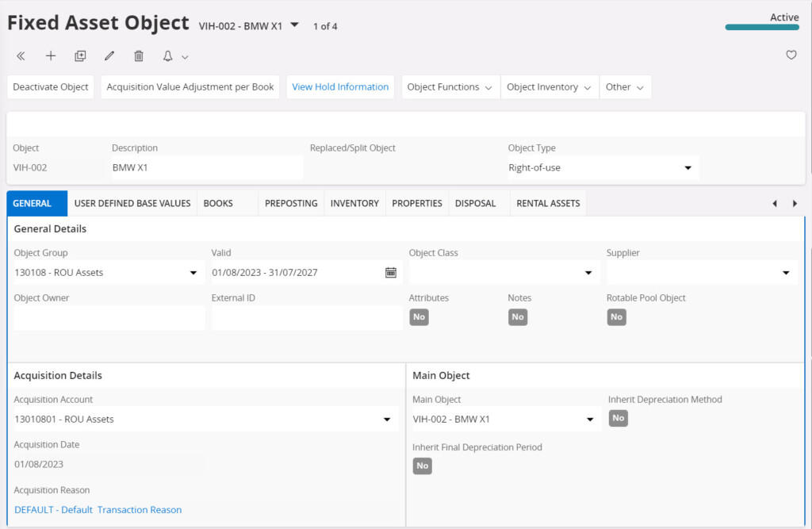Click the pencil edit icon
This screenshot has height=529, width=812.
[x=109, y=56]
